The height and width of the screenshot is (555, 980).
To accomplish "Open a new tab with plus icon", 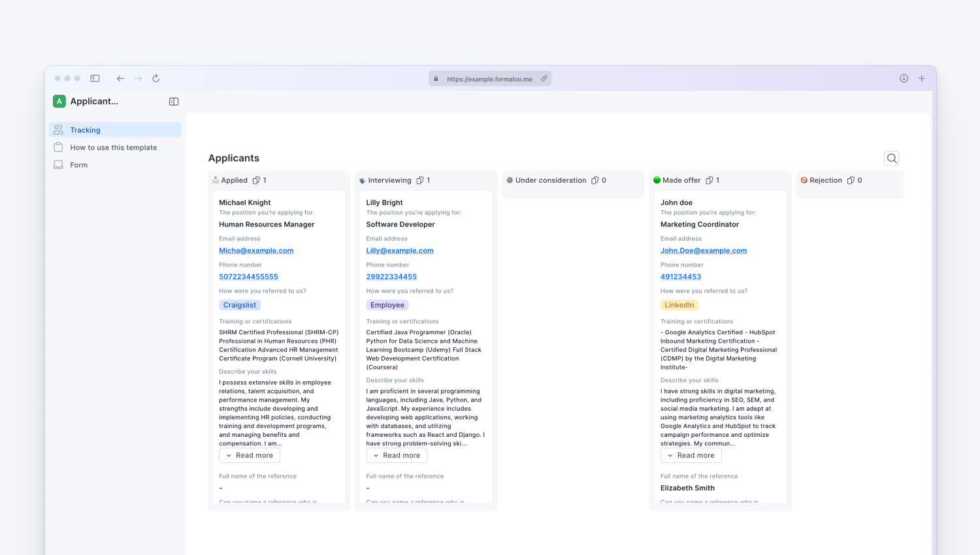I will tap(922, 78).
